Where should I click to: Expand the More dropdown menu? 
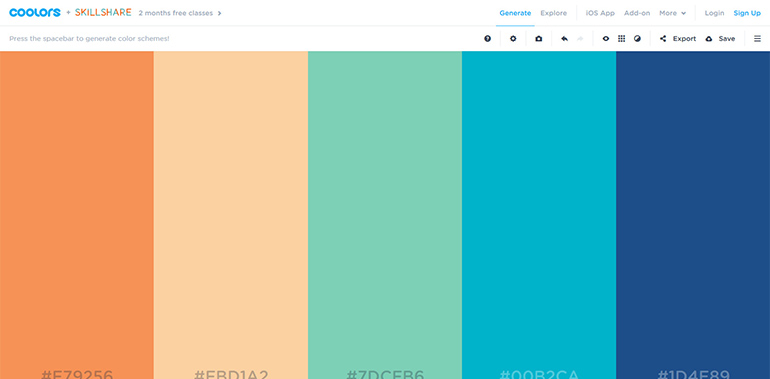tap(672, 13)
